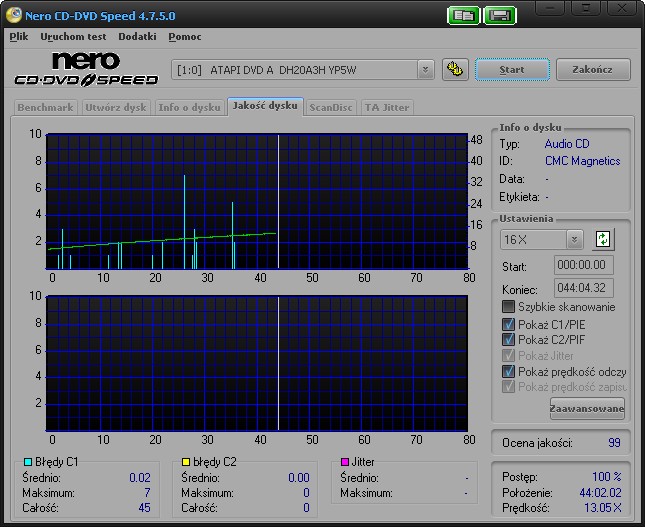The height and width of the screenshot is (527, 645).
Task: Click the C1 Całość value 45
Action: point(144,508)
